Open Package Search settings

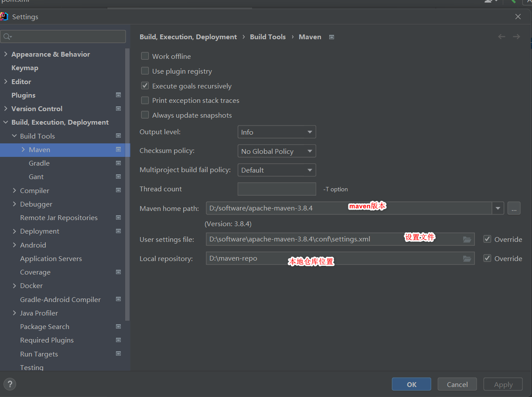44,326
